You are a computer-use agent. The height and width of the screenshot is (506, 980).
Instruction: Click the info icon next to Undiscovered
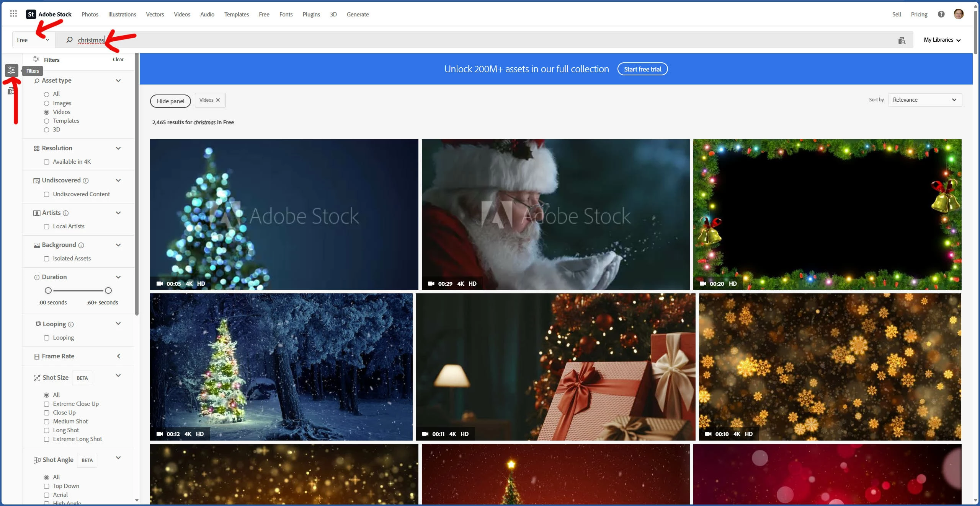coord(86,181)
